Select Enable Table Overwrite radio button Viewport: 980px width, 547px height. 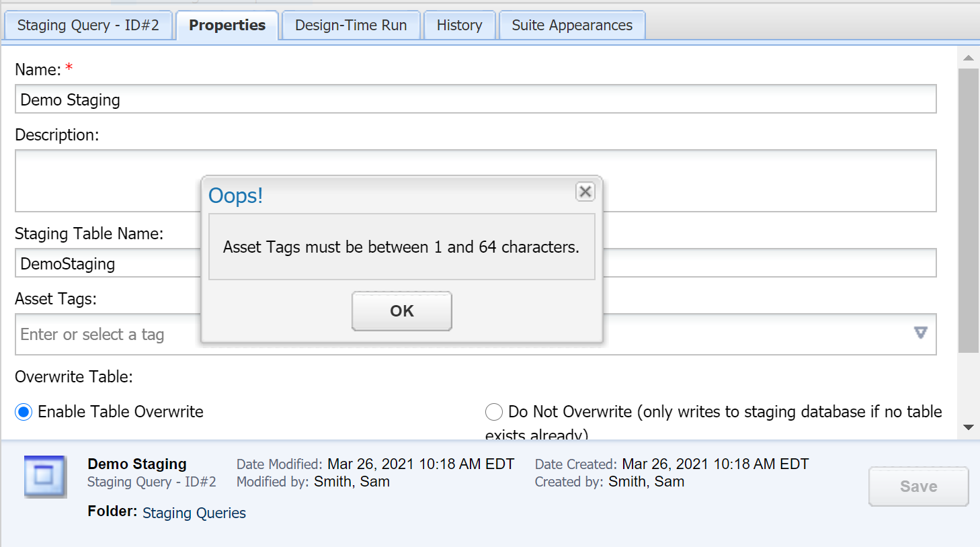(x=24, y=412)
